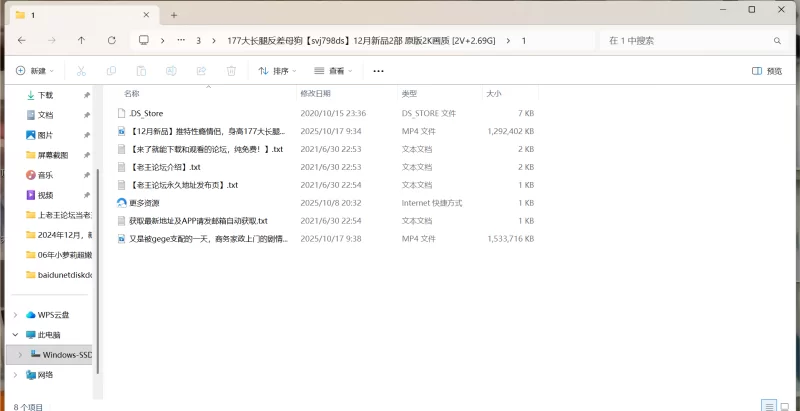Screen dimensions: 800x411
Task: Click the Share icon in toolbar
Action: click(201, 71)
